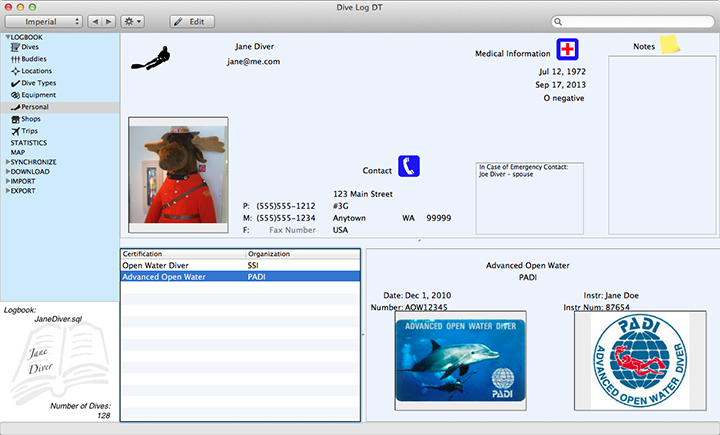Click the blue phone Contact icon
This screenshot has height=435, width=720.
tap(408, 166)
